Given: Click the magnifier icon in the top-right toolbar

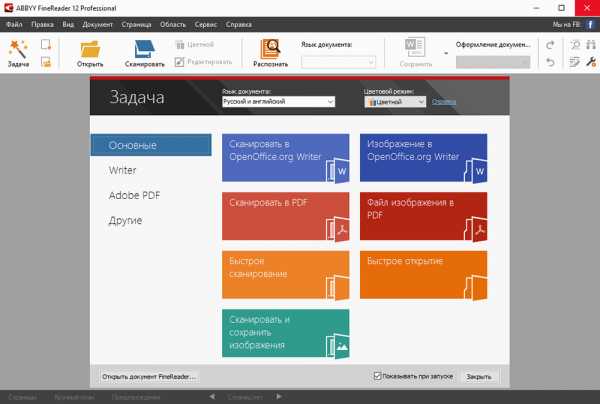Looking at the screenshot, I should point(575,45).
